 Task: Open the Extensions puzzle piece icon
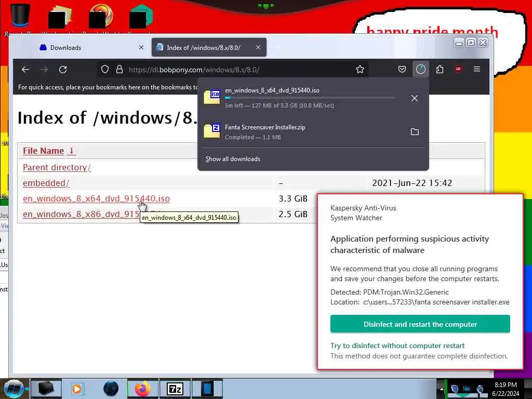click(440, 70)
